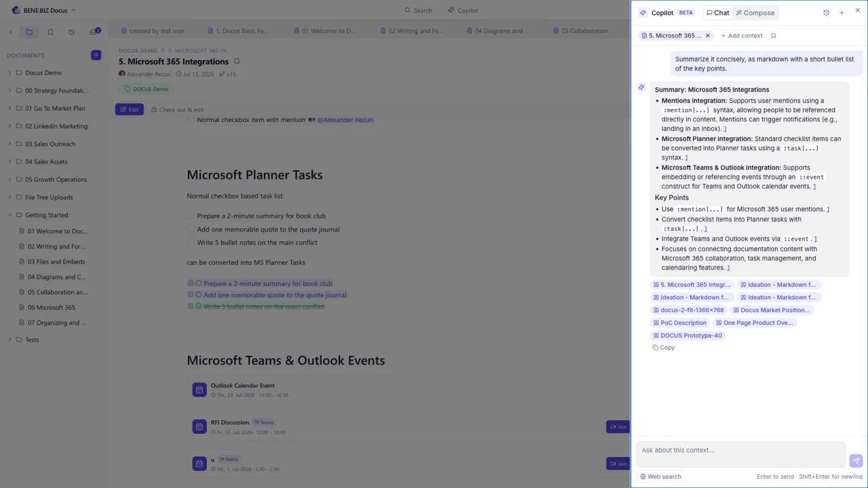Viewport: 868px width, 488px height.
Task: Open BENE.BIZ Docus workspace dropdown
Action: click(43, 10)
